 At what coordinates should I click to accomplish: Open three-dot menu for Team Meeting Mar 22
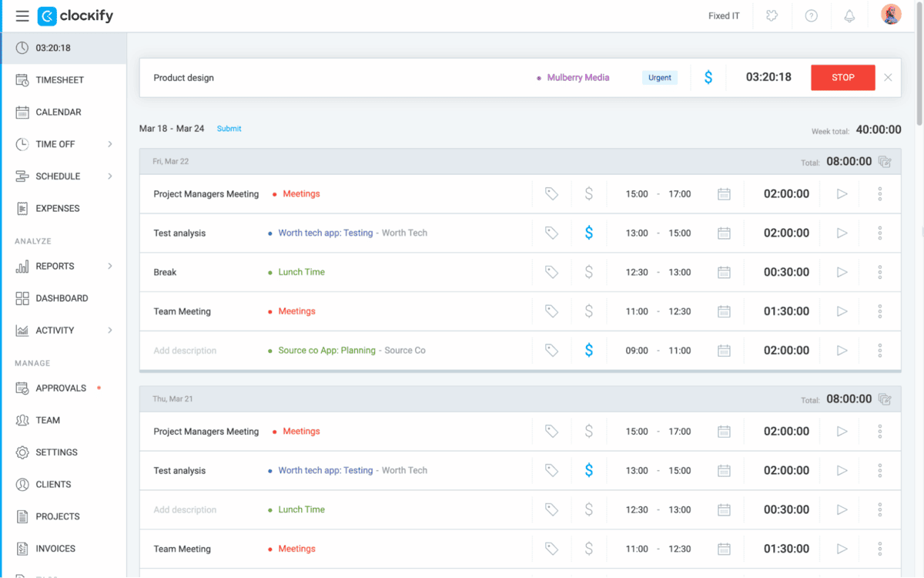point(879,311)
